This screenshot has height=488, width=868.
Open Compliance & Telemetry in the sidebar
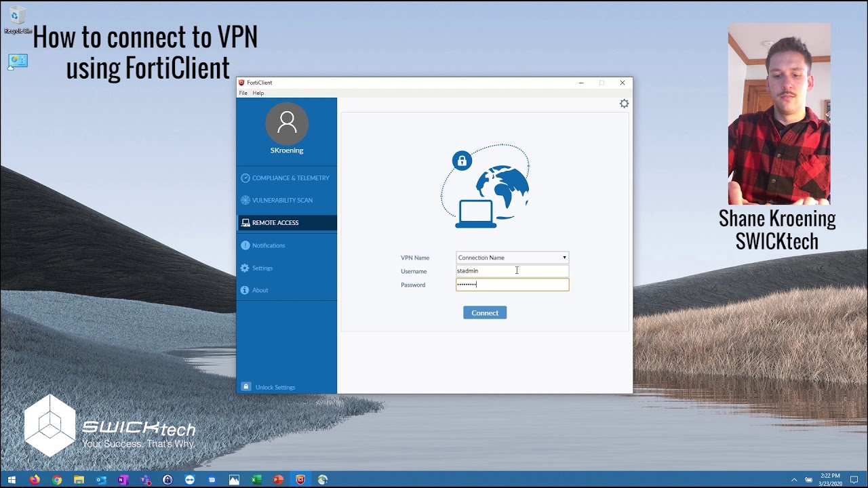pyautogui.click(x=286, y=178)
